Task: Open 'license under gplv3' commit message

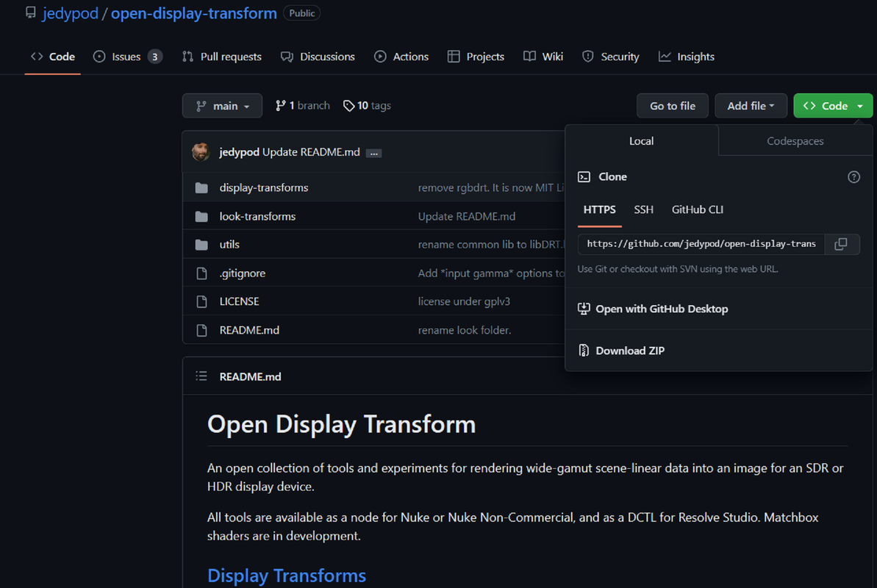Action: (x=464, y=301)
